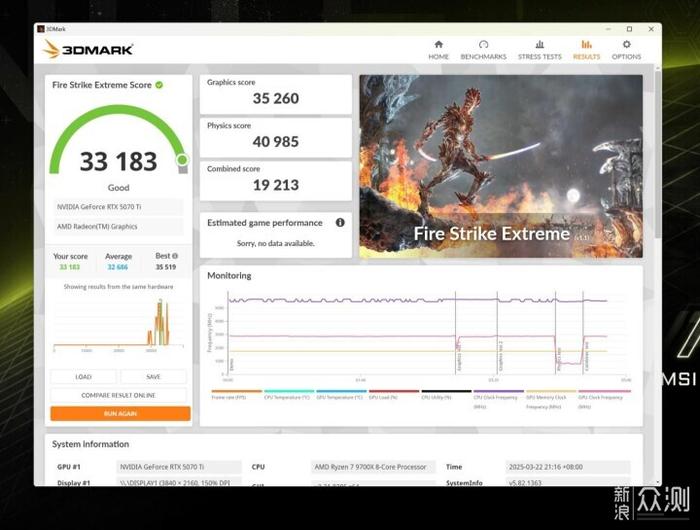Select the Results tab
This screenshot has height=530, width=700.
pos(587,50)
